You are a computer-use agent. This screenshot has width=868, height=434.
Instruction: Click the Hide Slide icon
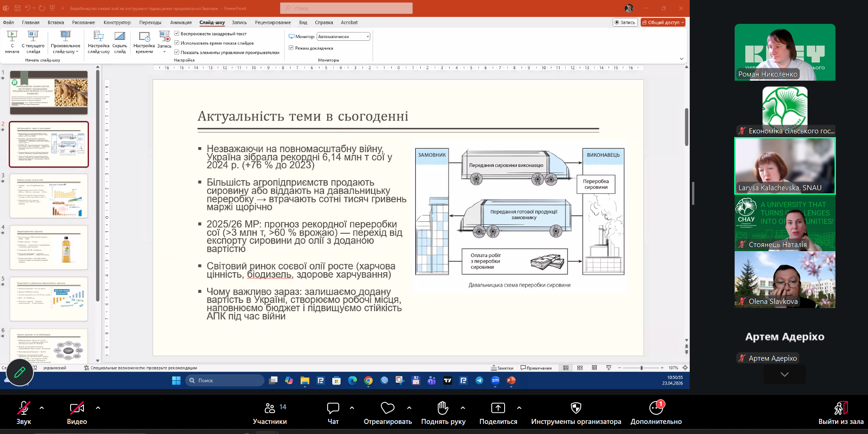click(x=120, y=37)
